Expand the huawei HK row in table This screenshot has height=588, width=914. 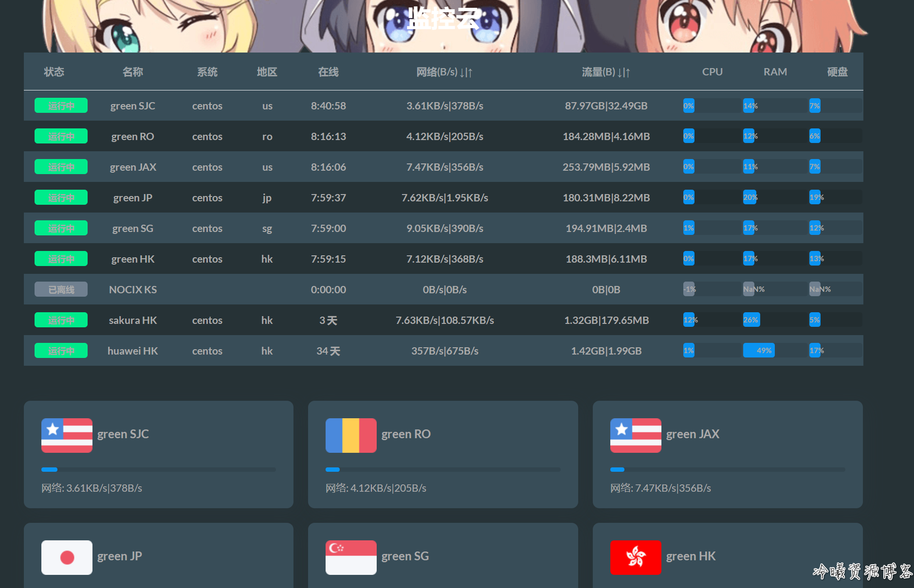tap(443, 351)
